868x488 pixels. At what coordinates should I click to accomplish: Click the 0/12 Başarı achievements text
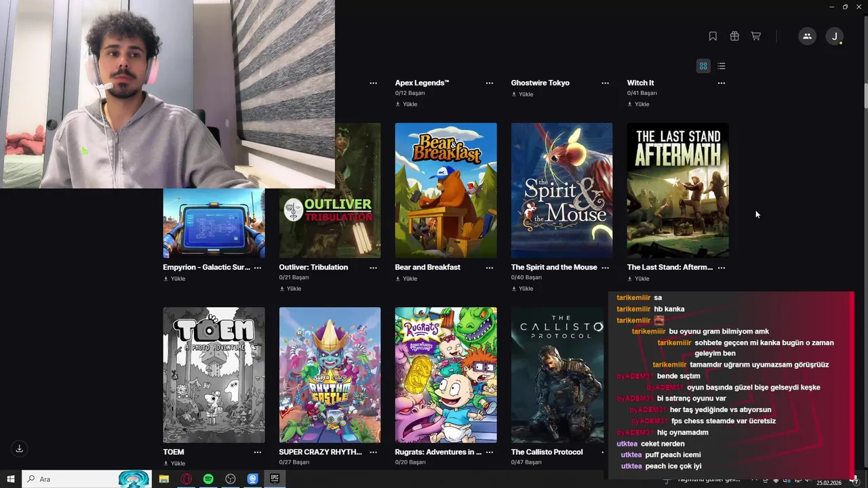click(410, 93)
